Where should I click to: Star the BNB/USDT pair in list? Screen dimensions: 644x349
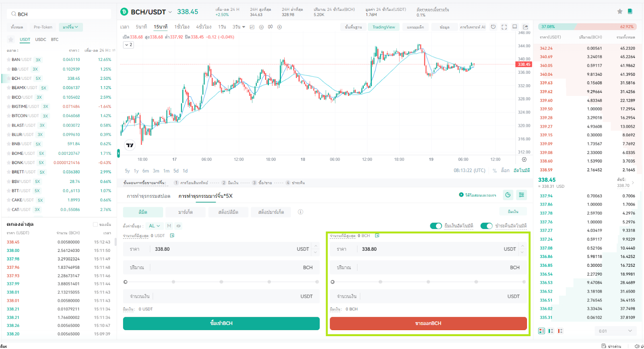click(8, 144)
